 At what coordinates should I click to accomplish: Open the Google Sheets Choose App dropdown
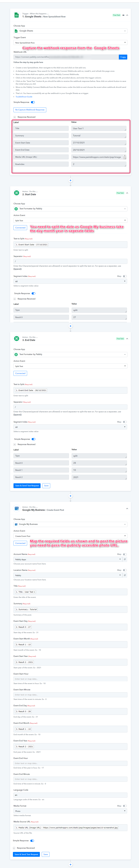pyautogui.click(x=70, y=31)
